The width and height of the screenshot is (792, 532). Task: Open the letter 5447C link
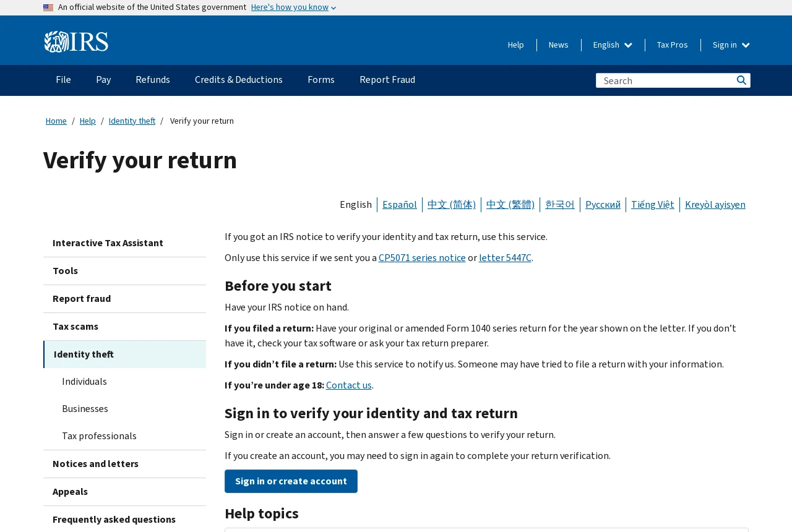pos(505,258)
